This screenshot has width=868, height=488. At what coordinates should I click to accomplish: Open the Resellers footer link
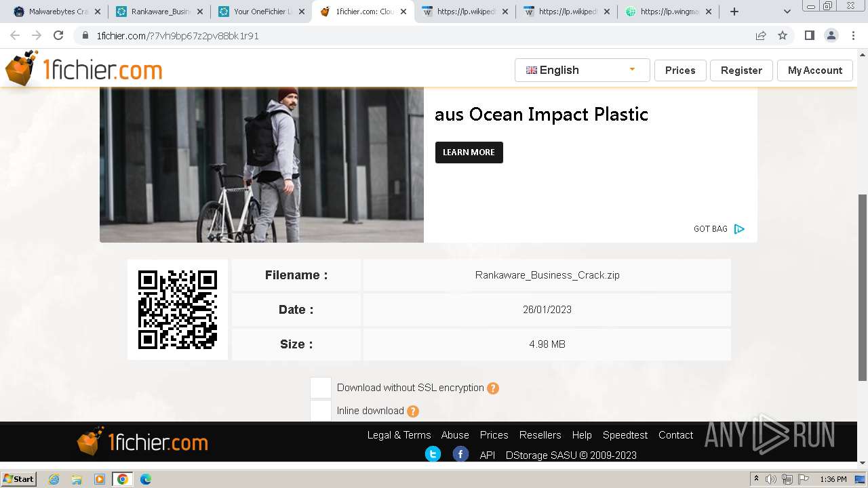[540, 435]
